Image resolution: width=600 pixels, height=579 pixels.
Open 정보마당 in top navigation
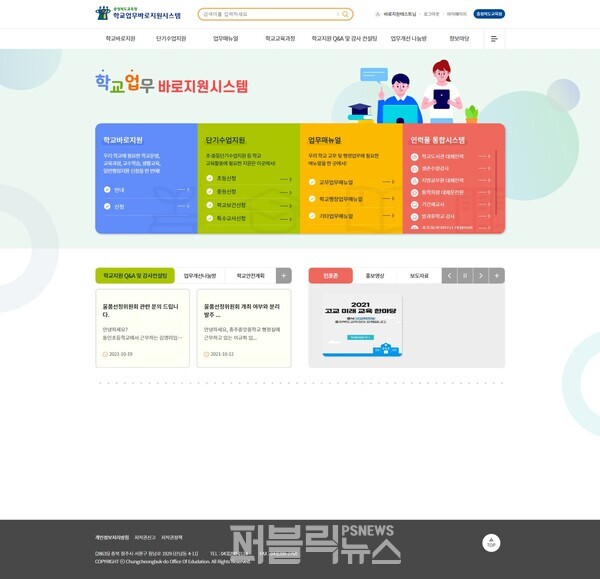coord(459,39)
